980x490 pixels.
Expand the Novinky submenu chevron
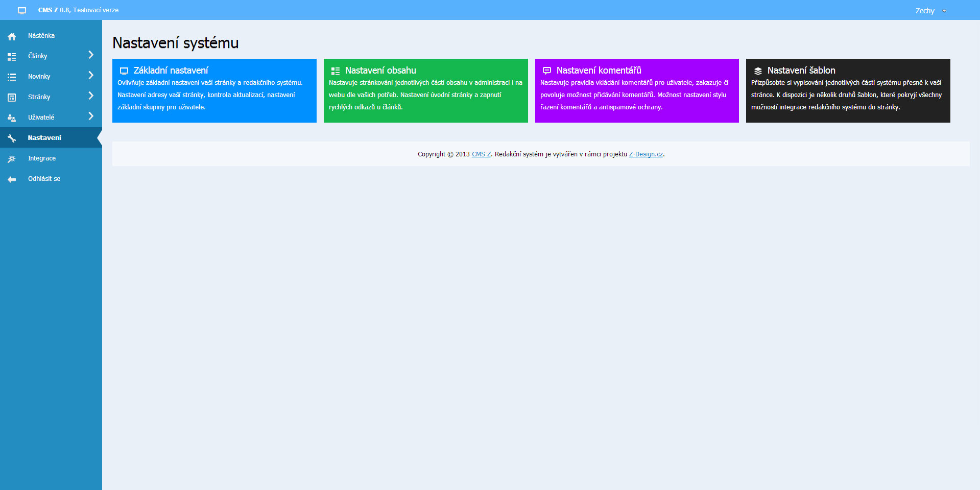click(x=91, y=75)
